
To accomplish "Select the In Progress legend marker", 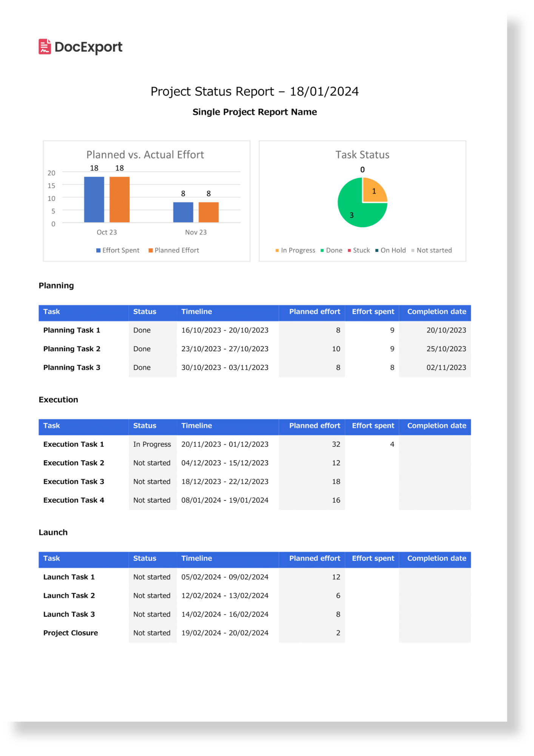I will click(277, 251).
